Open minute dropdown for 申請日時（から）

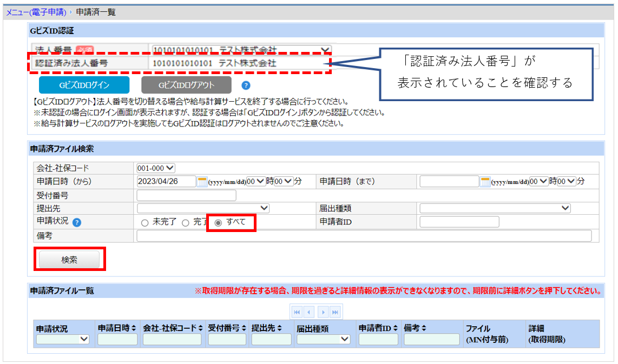coord(284,182)
